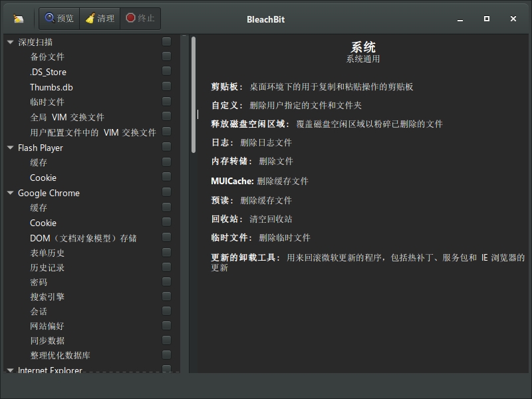
Task: Expand the Internet Explorer section
Action: [x=9, y=370]
